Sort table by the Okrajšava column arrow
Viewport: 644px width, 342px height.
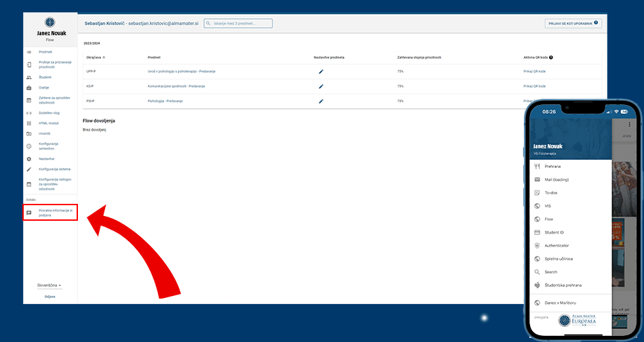click(104, 58)
